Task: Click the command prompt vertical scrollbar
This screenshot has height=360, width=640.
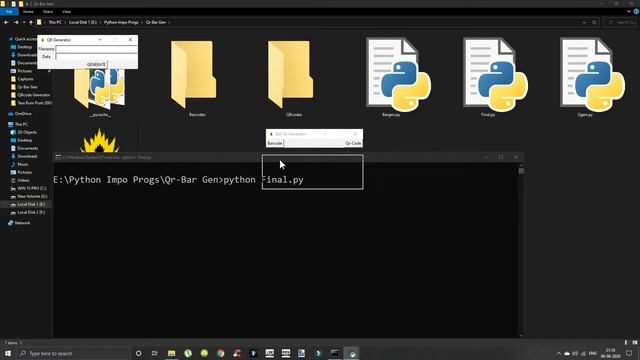Action: pos(521,250)
